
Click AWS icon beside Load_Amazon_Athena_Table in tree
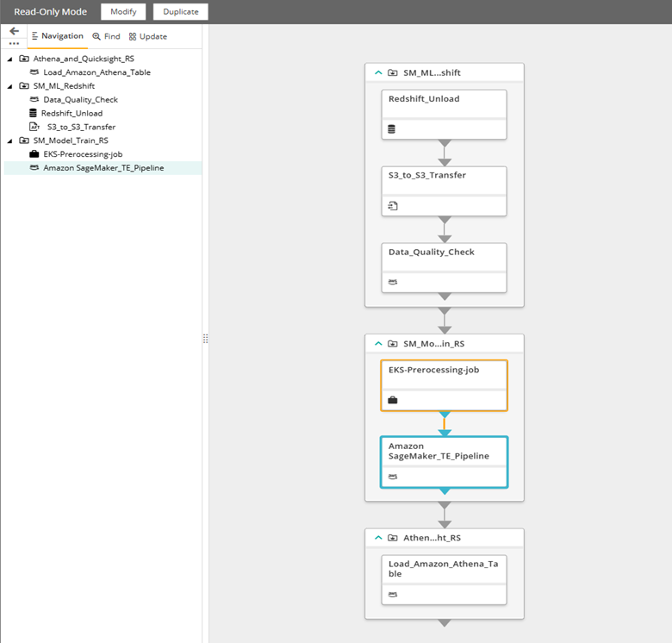pyautogui.click(x=34, y=72)
